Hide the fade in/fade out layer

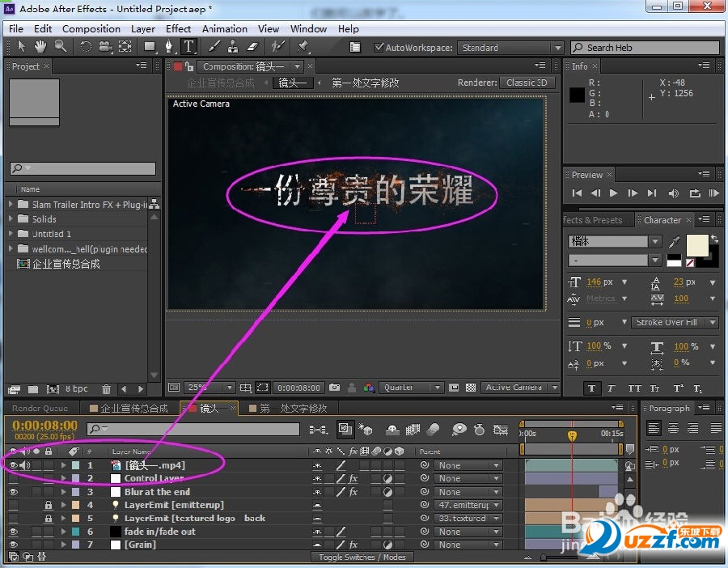pyautogui.click(x=13, y=532)
